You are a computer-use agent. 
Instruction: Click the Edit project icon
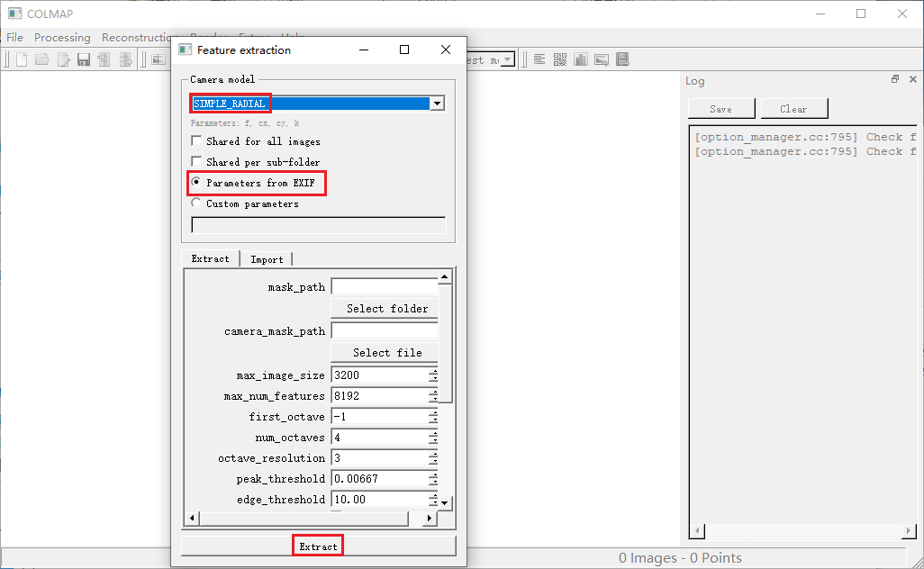63,59
